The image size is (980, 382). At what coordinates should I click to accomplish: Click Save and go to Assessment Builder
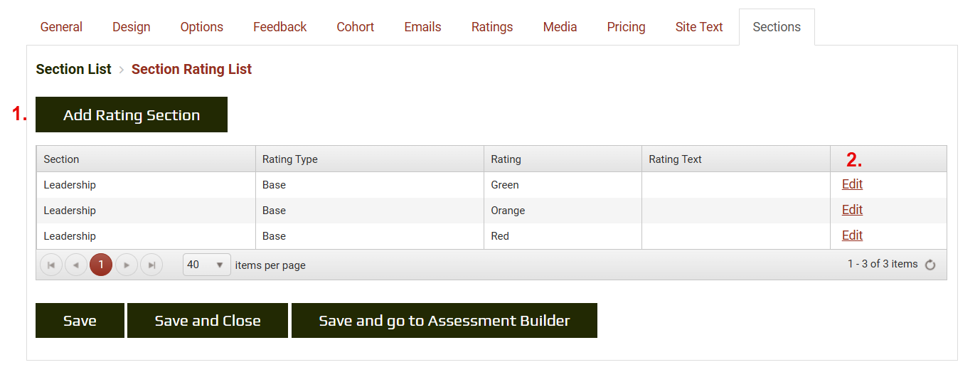coord(444,321)
